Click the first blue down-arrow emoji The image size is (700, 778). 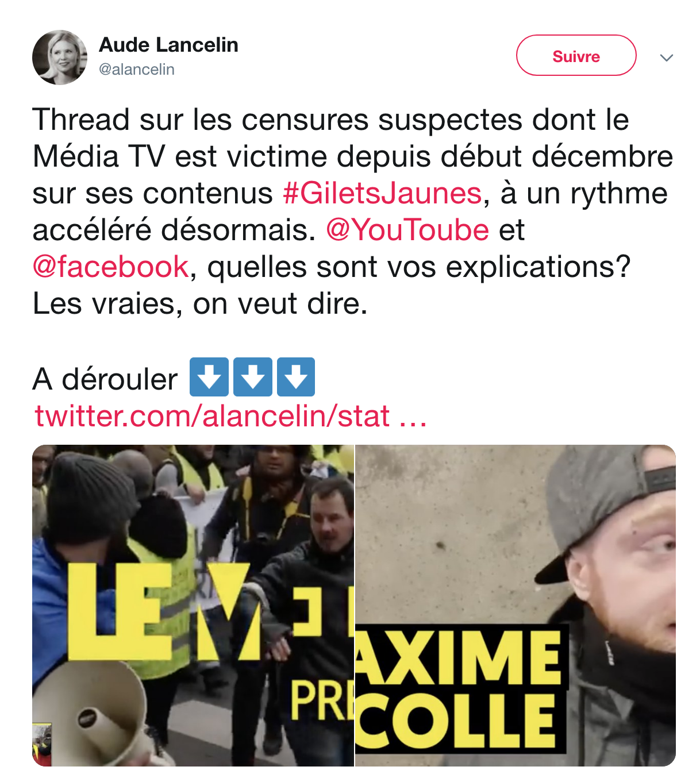pyautogui.click(x=209, y=377)
